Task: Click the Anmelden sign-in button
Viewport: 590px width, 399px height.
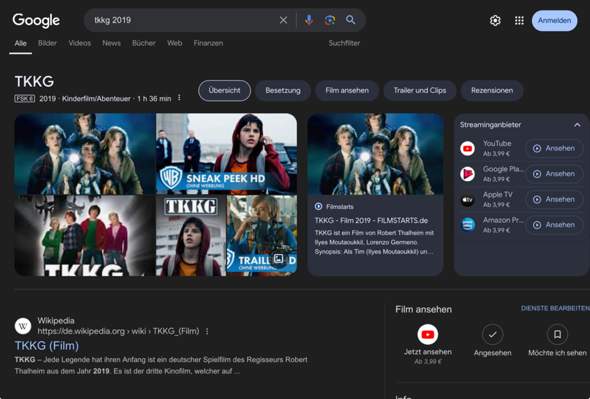Action: [x=554, y=20]
